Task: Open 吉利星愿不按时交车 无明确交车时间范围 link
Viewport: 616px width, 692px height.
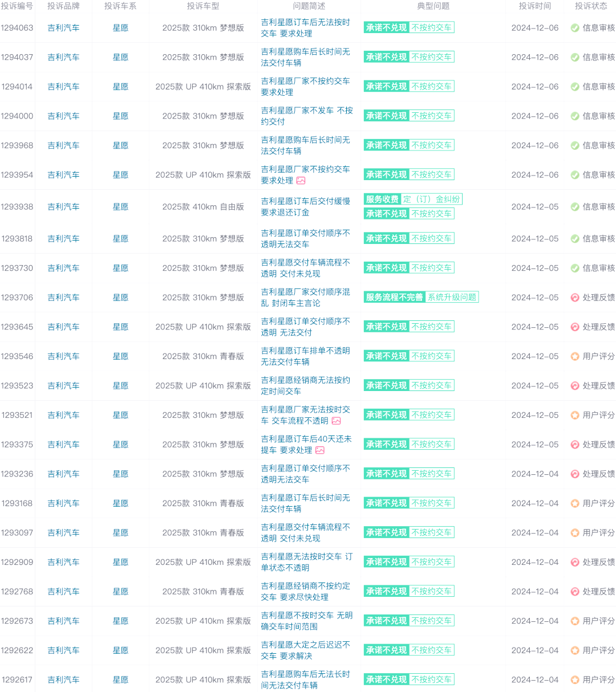Action: (x=307, y=621)
